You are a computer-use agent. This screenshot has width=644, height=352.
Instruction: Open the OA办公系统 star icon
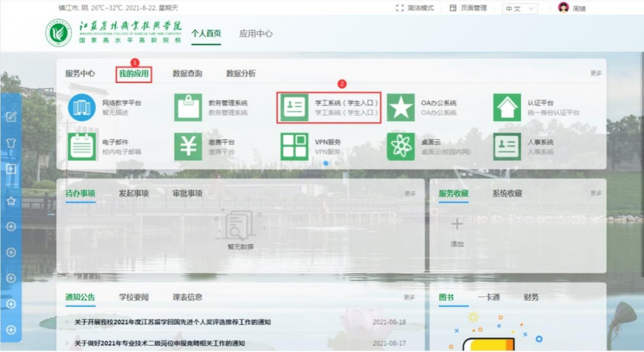401,107
